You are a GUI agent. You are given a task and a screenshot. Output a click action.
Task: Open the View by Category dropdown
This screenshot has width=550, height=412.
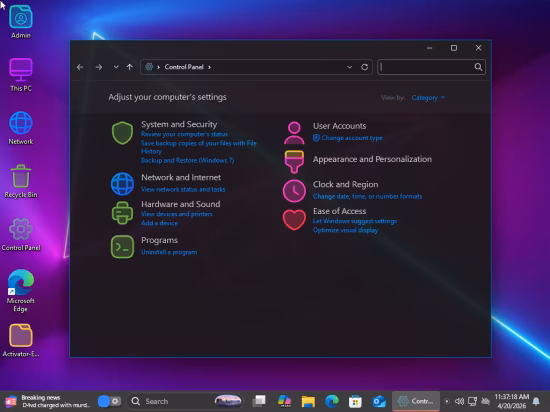[428, 98]
